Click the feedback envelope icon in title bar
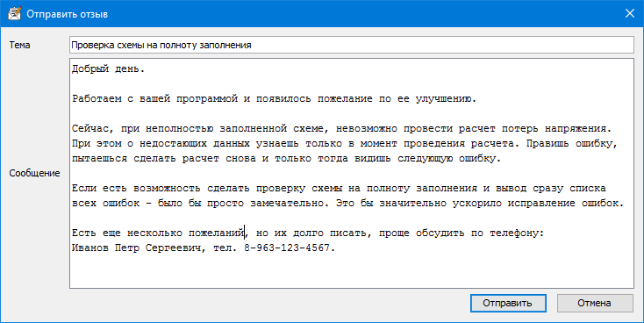The width and height of the screenshot is (644, 323). 14,13
